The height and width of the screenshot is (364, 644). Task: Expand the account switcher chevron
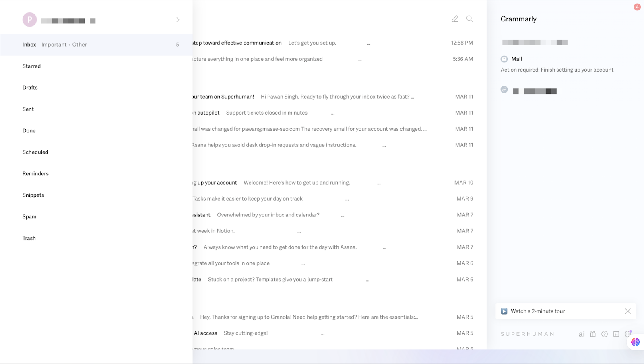(x=178, y=20)
